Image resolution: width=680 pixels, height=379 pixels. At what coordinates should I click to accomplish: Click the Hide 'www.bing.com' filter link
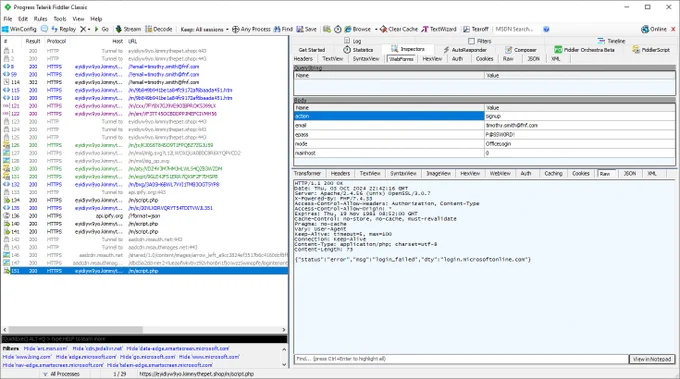click(x=27, y=356)
